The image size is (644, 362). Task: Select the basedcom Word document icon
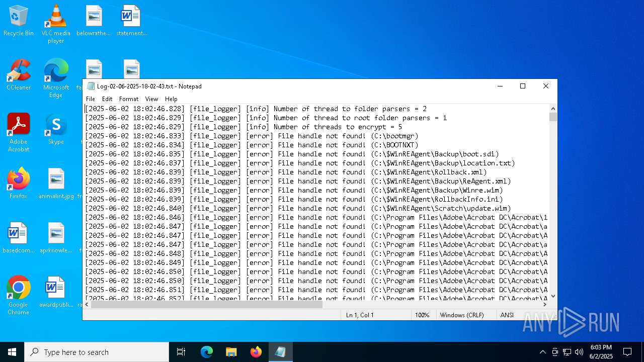[19, 238]
